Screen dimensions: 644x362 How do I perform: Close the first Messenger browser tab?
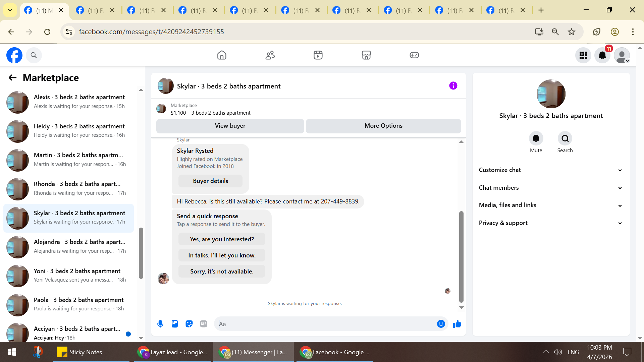coord(61,10)
